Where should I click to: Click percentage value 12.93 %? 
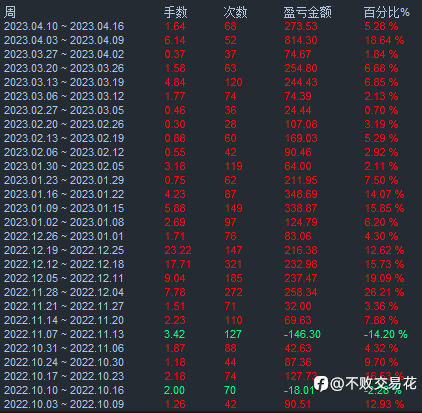[384, 404]
